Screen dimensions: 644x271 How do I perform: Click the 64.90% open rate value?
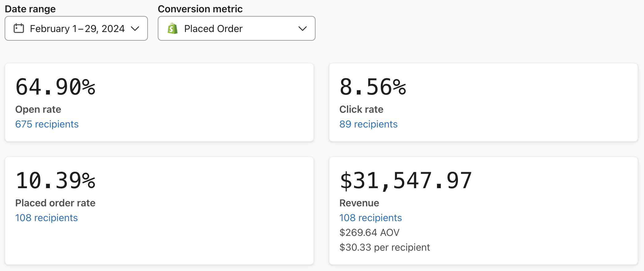[x=55, y=87]
